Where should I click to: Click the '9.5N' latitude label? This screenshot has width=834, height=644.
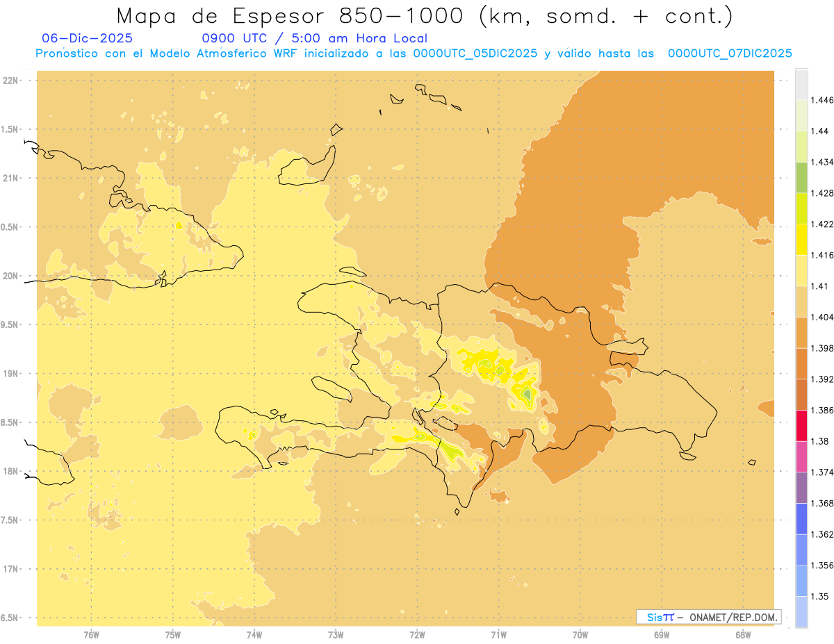10,324
